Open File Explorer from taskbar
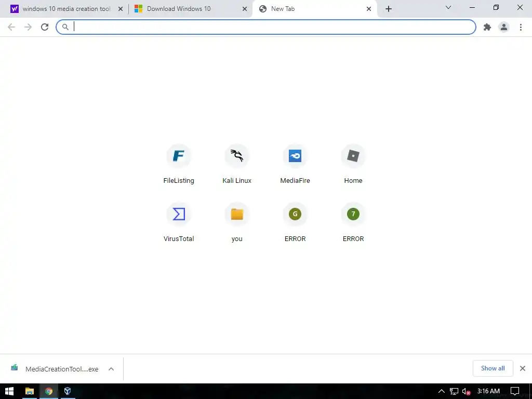This screenshot has width=532, height=399. 30,391
